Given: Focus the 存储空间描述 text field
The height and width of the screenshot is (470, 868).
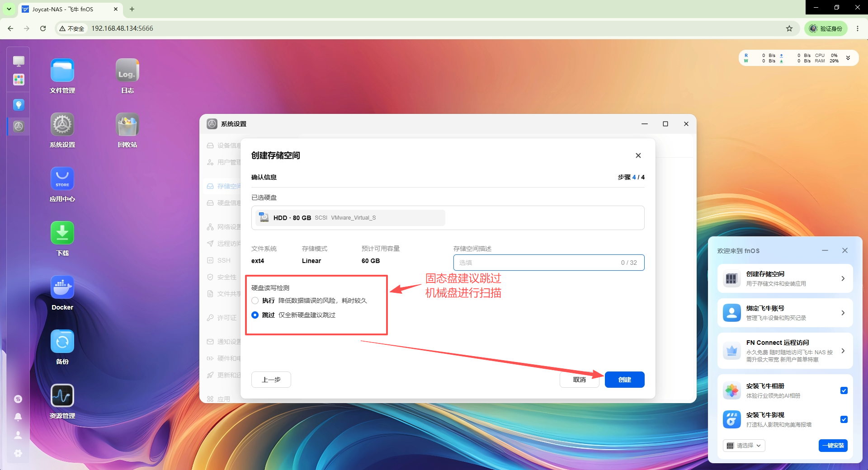Looking at the screenshot, I should (548, 263).
